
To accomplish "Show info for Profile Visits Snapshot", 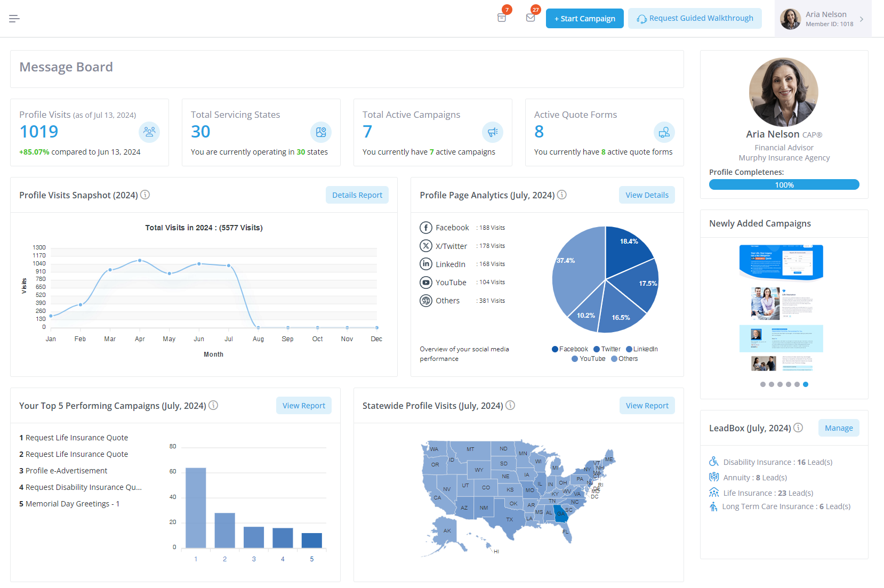I will pyautogui.click(x=145, y=195).
